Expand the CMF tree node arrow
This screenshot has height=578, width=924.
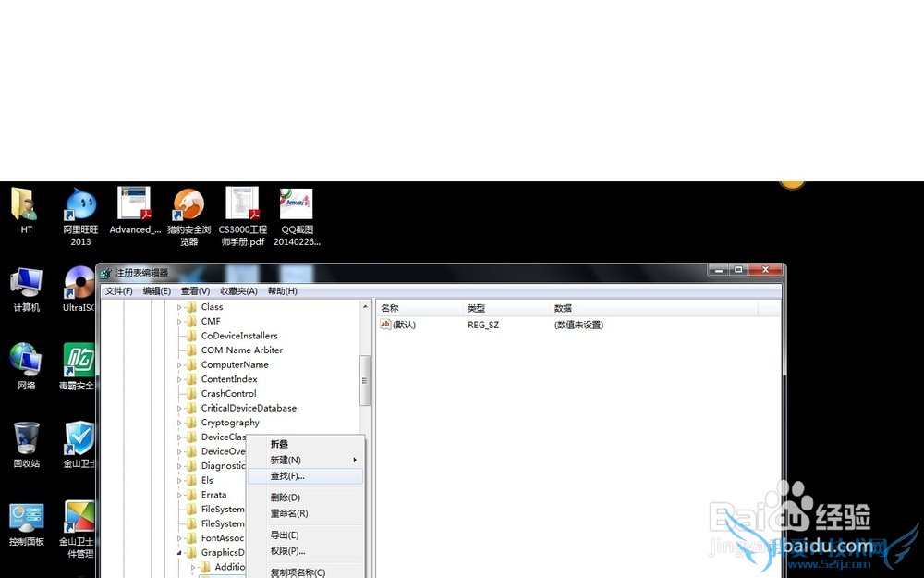click(x=179, y=322)
